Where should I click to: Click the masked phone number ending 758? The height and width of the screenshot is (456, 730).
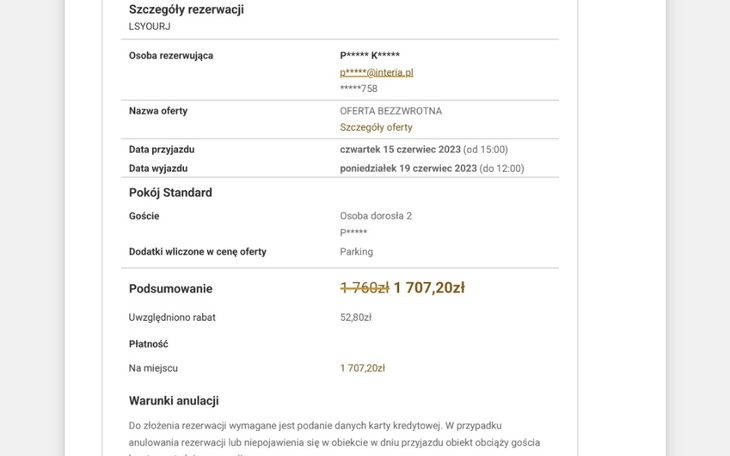(x=359, y=89)
